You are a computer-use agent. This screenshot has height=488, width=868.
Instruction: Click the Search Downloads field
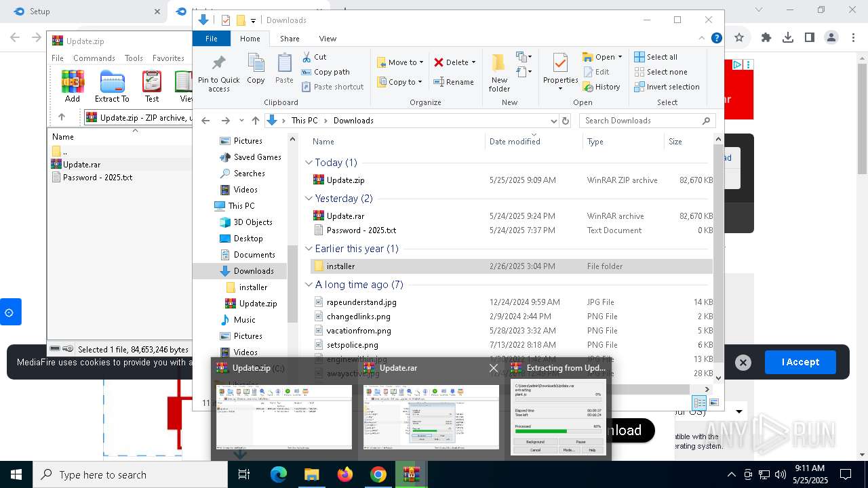tap(648, 121)
